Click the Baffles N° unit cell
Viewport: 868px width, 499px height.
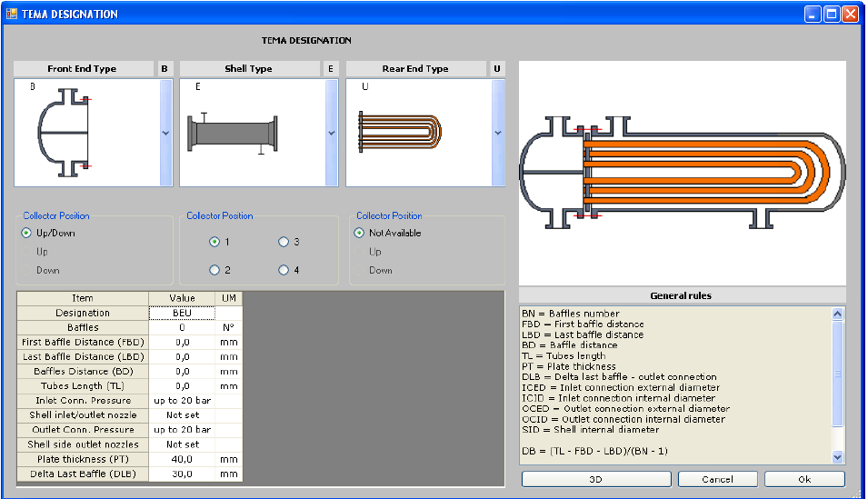coord(229,327)
